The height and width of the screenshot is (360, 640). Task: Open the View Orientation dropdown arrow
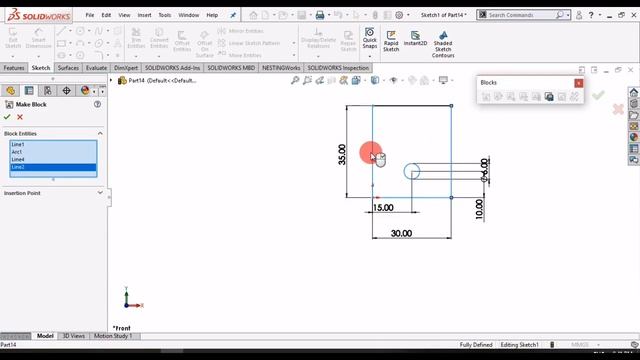pos(365,80)
